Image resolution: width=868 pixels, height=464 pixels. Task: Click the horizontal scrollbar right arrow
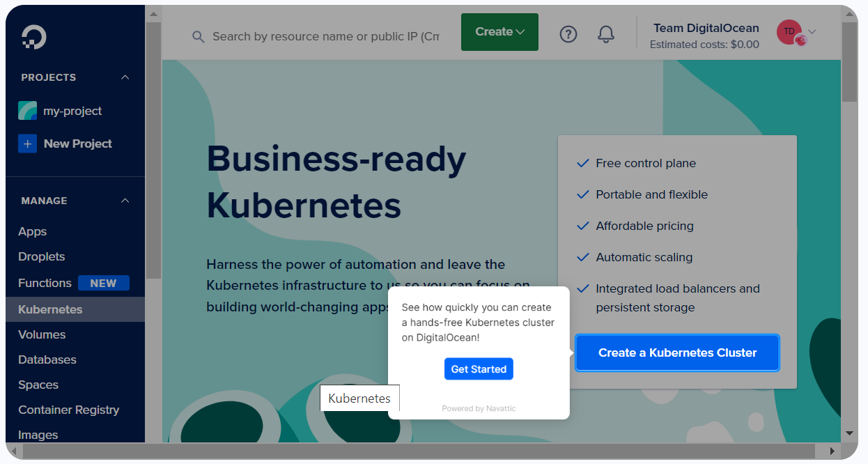pyautogui.click(x=831, y=451)
